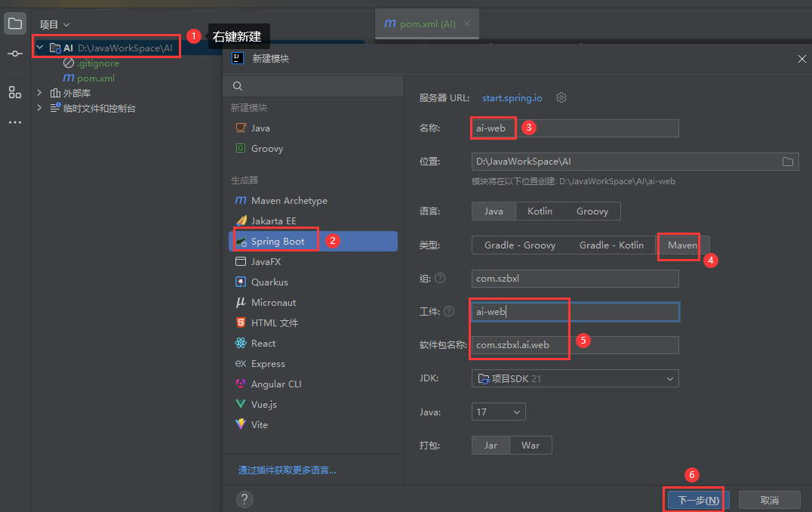The image size is (812, 512).
Task: Set build type to Gradle - Kotlin
Action: [611, 245]
